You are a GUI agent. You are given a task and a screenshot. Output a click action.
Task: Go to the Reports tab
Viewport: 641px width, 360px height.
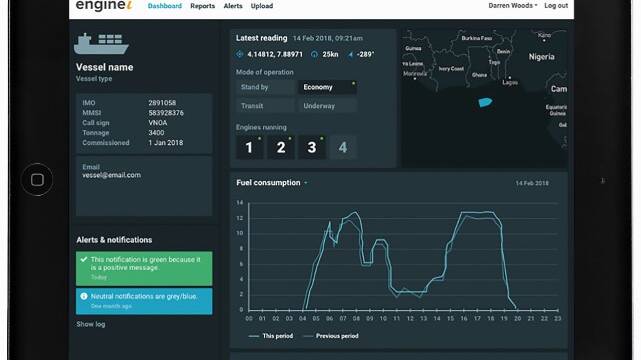click(202, 6)
